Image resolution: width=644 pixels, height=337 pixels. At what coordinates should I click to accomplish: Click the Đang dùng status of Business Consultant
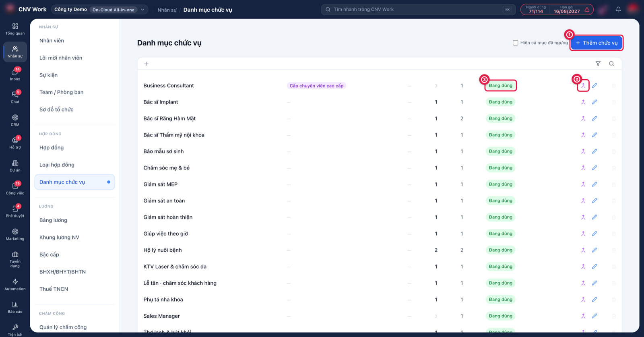point(501,85)
